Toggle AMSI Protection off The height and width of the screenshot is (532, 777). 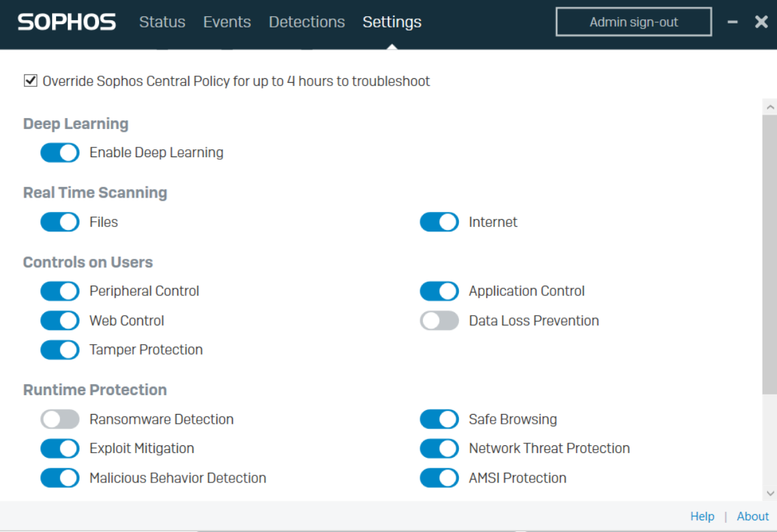click(x=439, y=478)
